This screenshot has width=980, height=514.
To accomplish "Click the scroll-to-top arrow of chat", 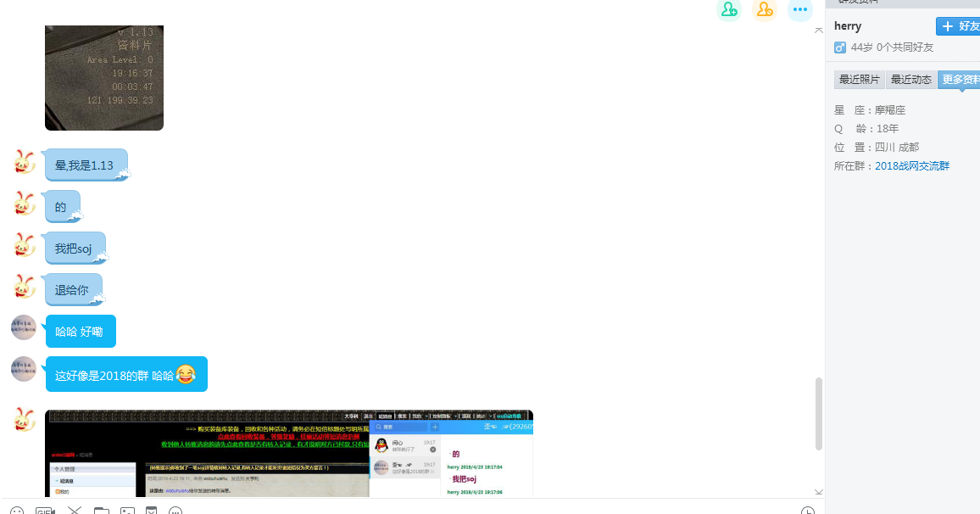I will [818, 31].
